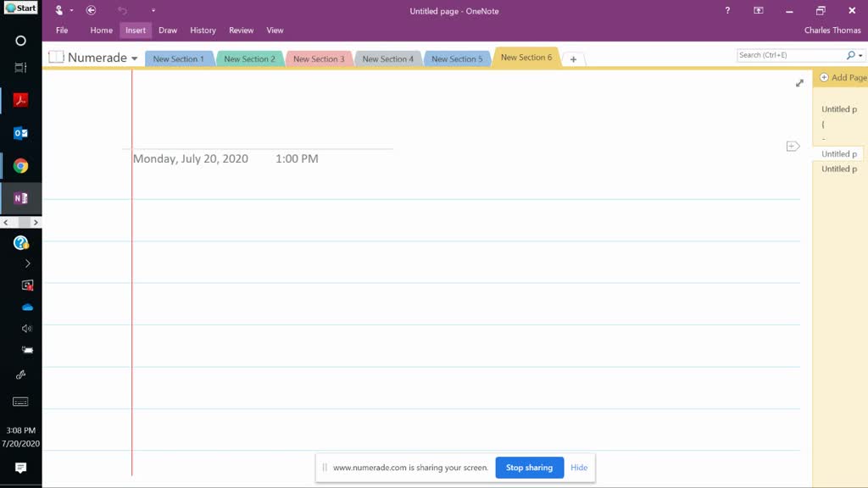Viewport: 868px width, 488px height.
Task: Click the Hide link in sharing bar
Action: [579, 468]
